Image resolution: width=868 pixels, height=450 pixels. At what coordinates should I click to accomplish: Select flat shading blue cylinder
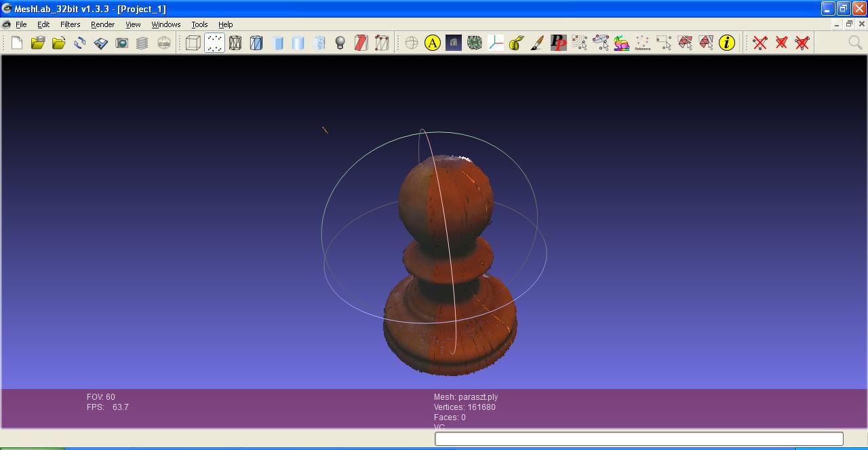click(x=277, y=43)
